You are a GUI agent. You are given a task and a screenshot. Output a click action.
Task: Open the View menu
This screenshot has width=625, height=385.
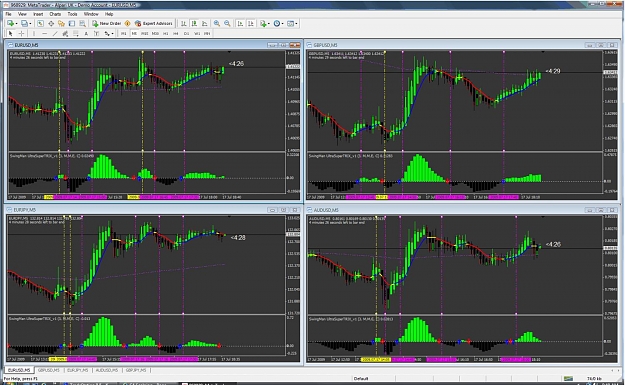(x=22, y=14)
